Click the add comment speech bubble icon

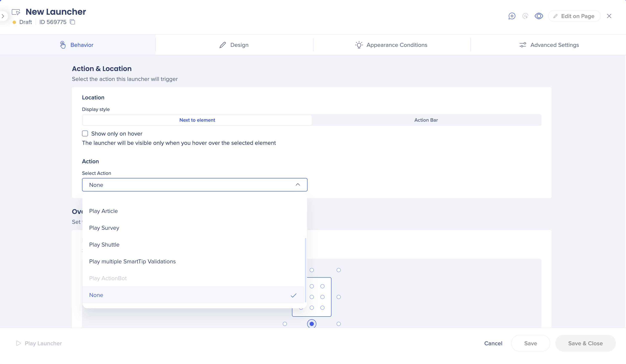(x=512, y=16)
